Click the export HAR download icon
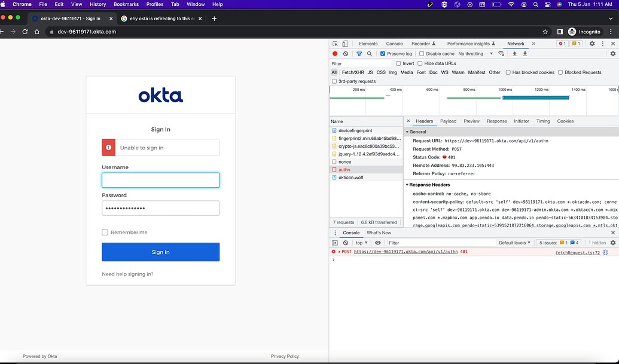619x364 pixels. [x=525, y=54]
